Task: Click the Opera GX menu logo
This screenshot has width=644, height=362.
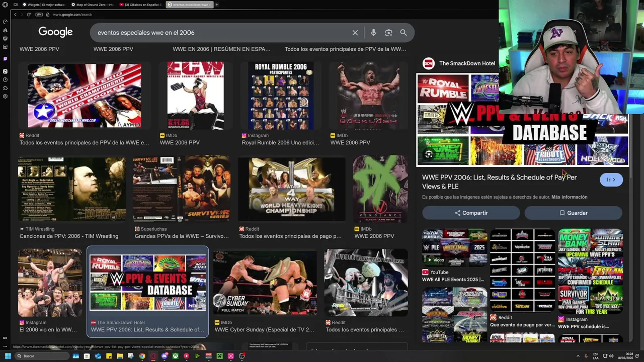Action: pos(5,5)
